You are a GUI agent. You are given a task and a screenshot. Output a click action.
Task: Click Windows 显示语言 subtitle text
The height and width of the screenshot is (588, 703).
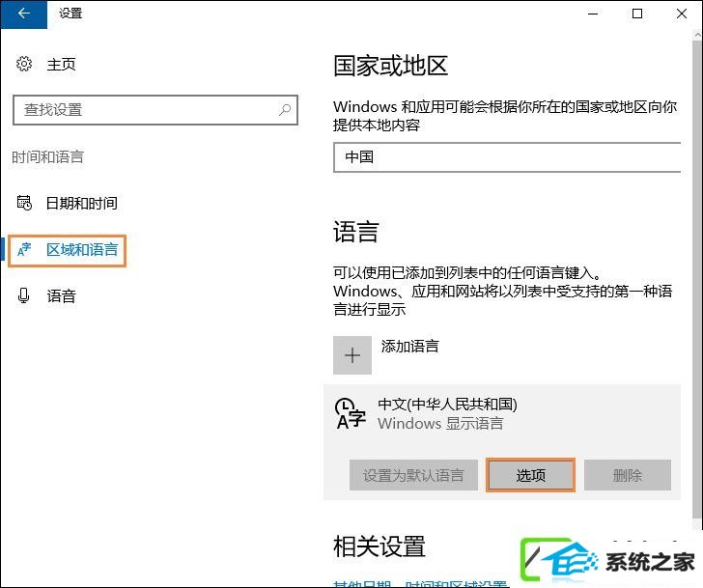440,424
